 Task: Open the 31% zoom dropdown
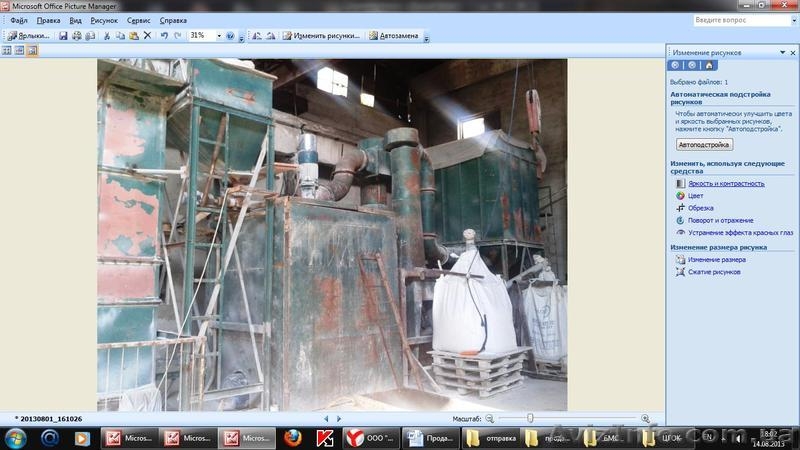click(x=219, y=36)
